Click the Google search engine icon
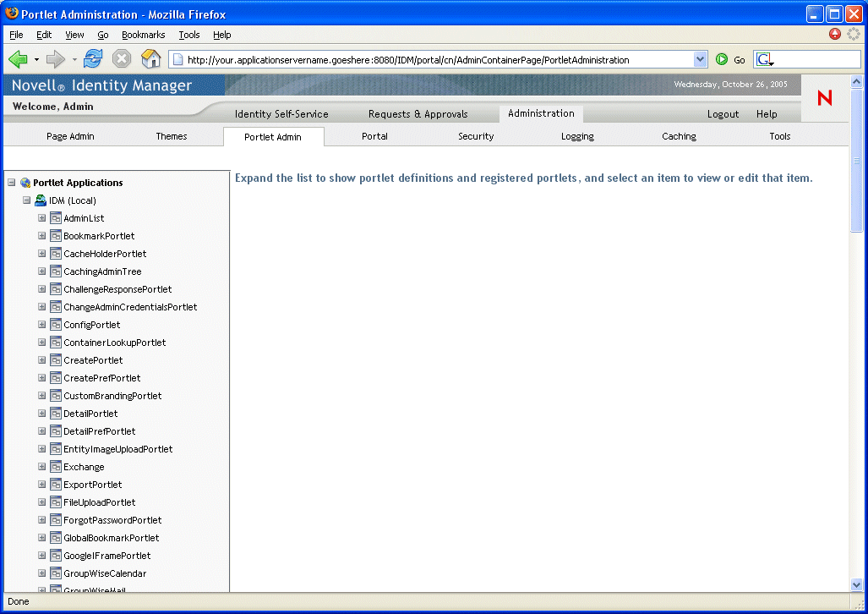 [x=764, y=59]
